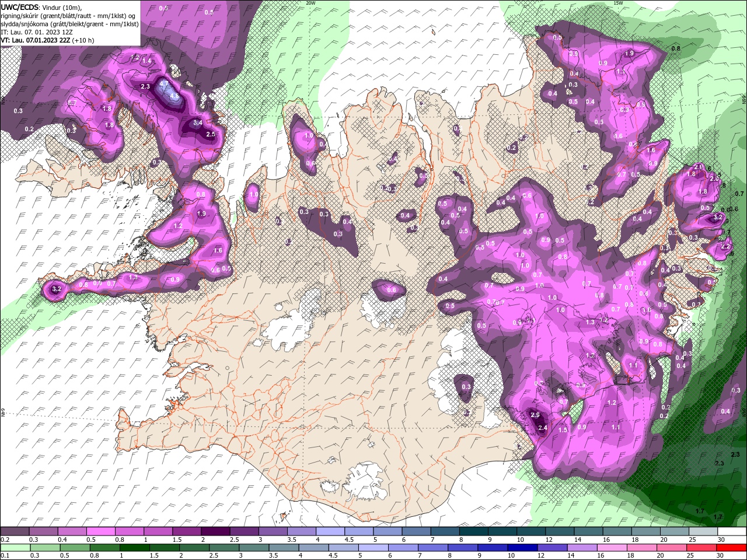Image resolution: width=747 pixels, height=560 pixels.
Task: Click the "30" label in the upper legend
Action: [721, 540]
